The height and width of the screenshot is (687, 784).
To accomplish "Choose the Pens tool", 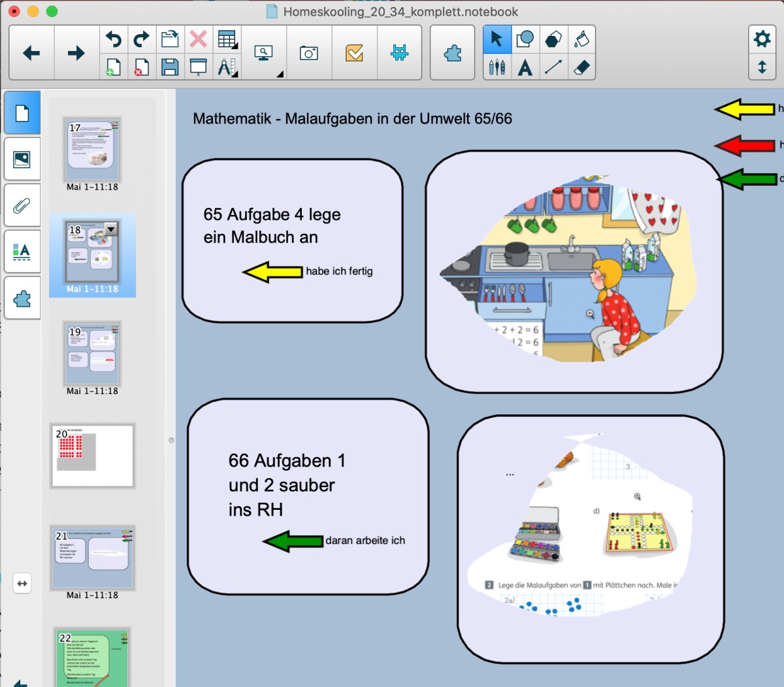I will 497,67.
